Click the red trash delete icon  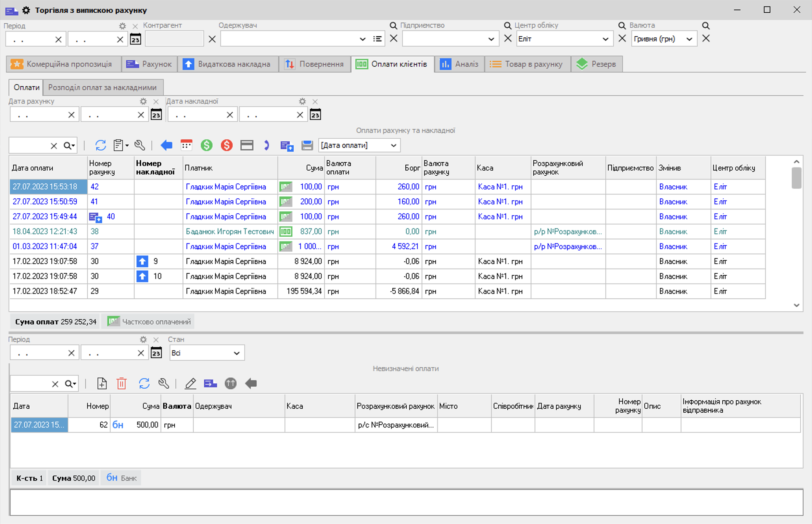pyautogui.click(x=121, y=384)
